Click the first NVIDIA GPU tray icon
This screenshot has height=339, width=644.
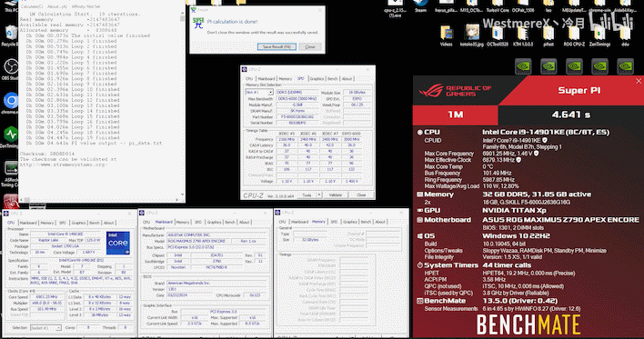tap(523, 66)
